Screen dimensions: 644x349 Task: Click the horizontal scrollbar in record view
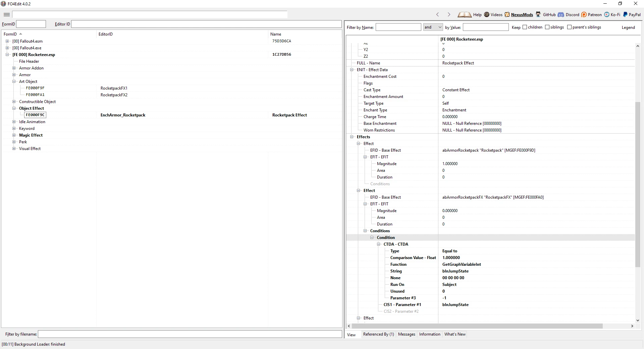(477, 326)
